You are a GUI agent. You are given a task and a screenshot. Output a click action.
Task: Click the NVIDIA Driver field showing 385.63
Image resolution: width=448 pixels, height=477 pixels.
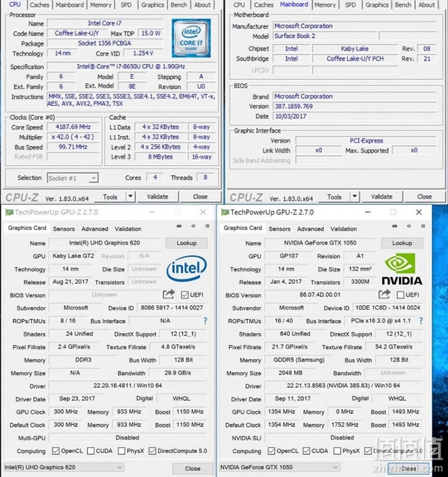[x=343, y=386]
